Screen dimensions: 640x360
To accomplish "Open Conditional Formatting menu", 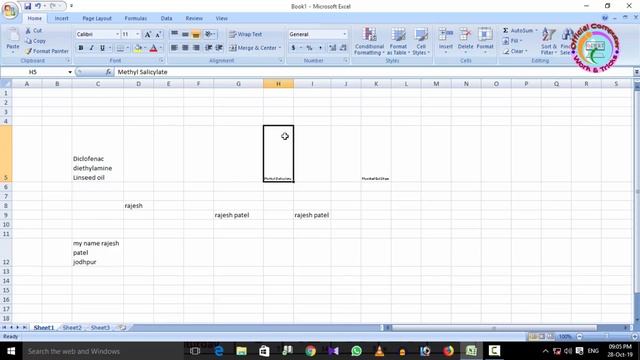I will [369, 41].
